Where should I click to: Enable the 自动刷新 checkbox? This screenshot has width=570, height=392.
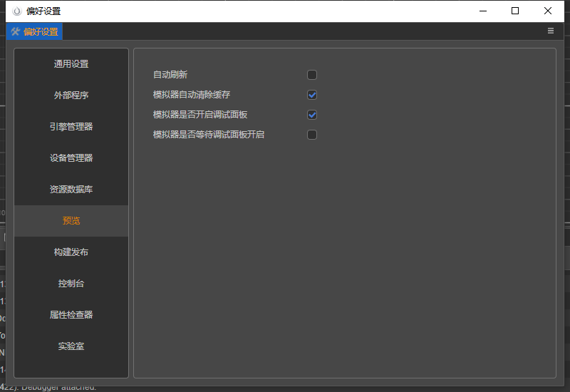tap(312, 75)
